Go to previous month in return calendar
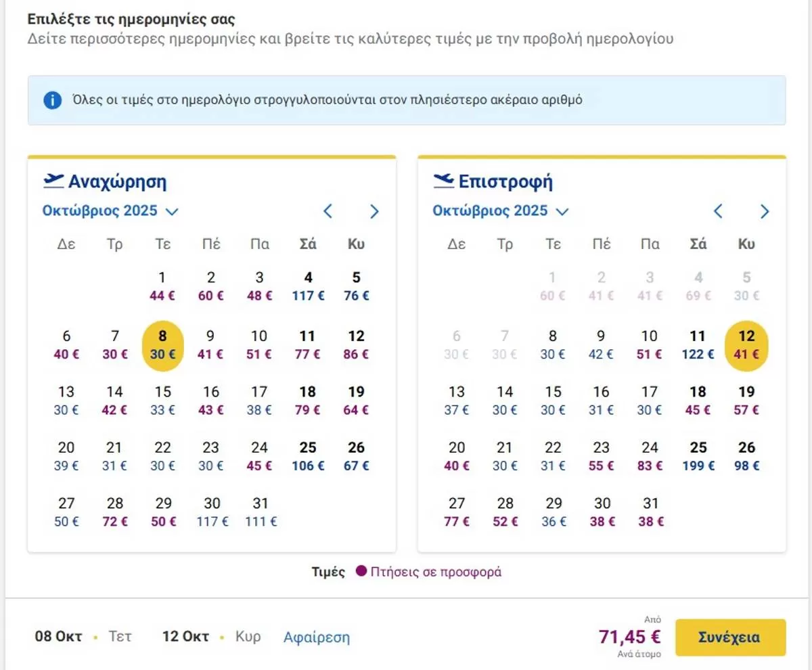812x670 pixels. click(x=719, y=211)
